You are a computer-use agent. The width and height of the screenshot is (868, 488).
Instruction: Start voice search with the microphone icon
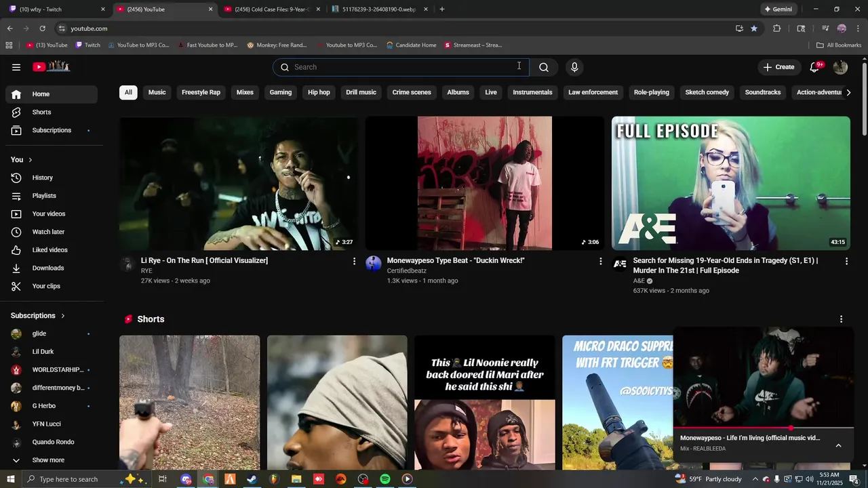(574, 67)
